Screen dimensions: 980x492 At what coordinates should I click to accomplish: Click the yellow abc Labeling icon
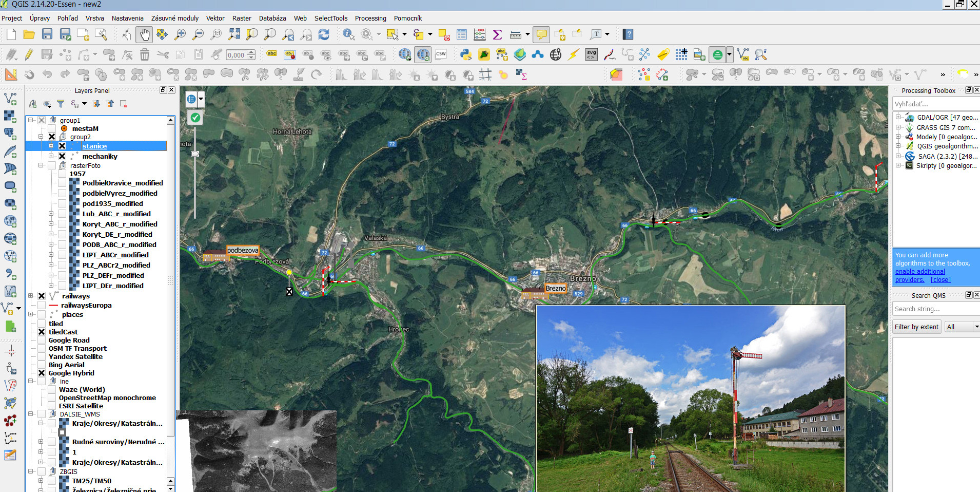click(x=272, y=54)
